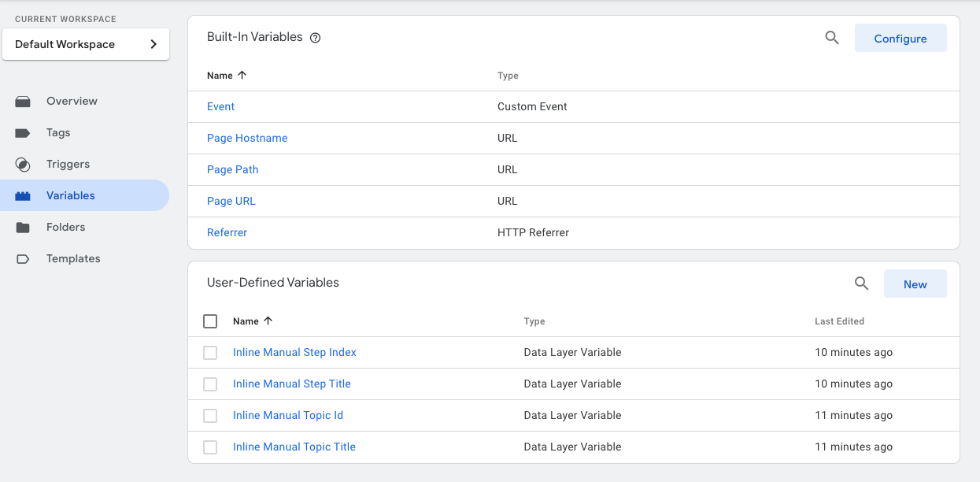Click the Templates tag outline icon

tap(23, 259)
